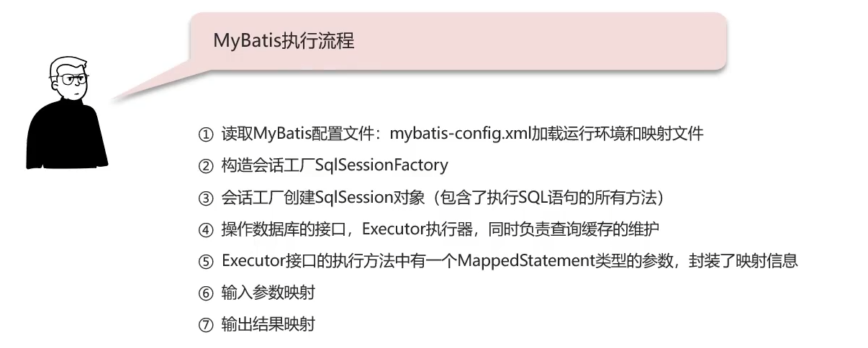Click the circled number ③ bullet

tap(207, 197)
